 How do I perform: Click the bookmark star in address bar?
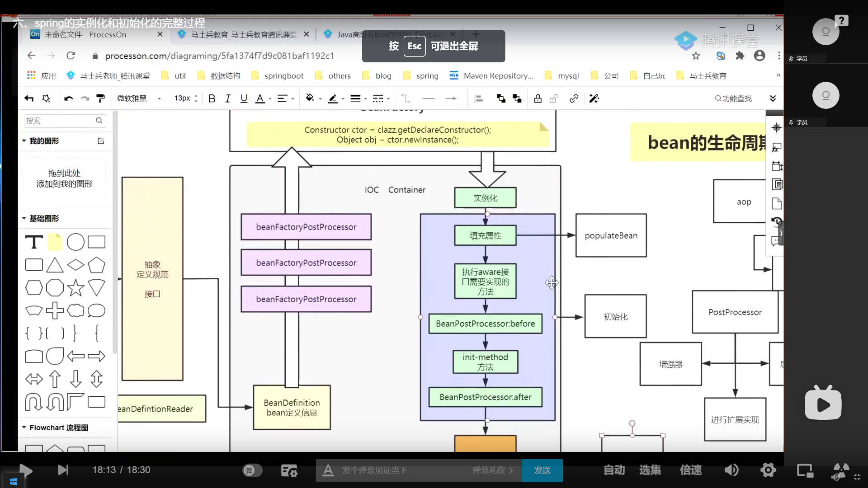pos(696,56)
